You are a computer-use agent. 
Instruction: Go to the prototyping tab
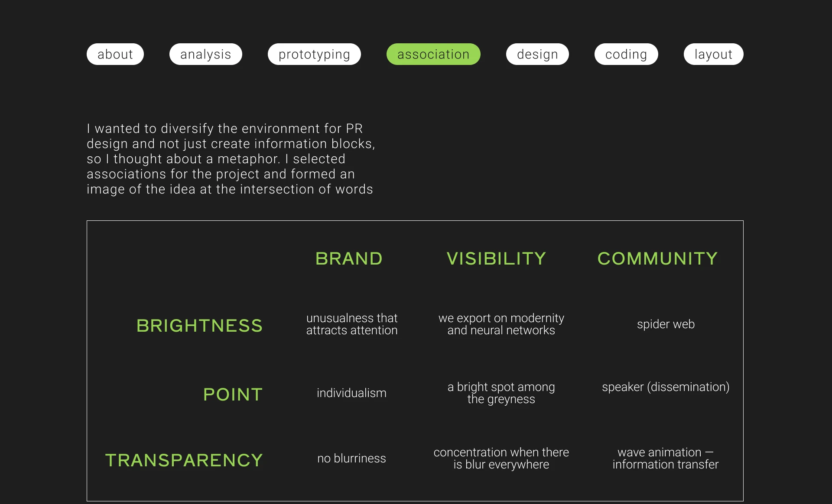click(314, 54)
